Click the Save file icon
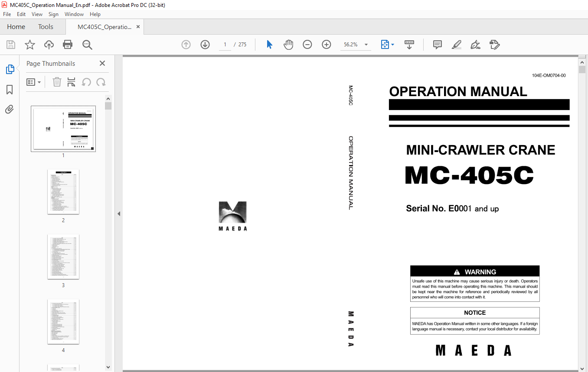 (x=11, y=45)
